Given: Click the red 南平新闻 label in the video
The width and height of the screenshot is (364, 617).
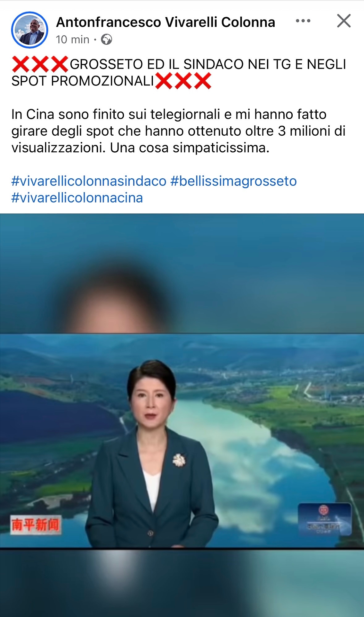Looking at the screenshot, I should (x=35, y=525).
